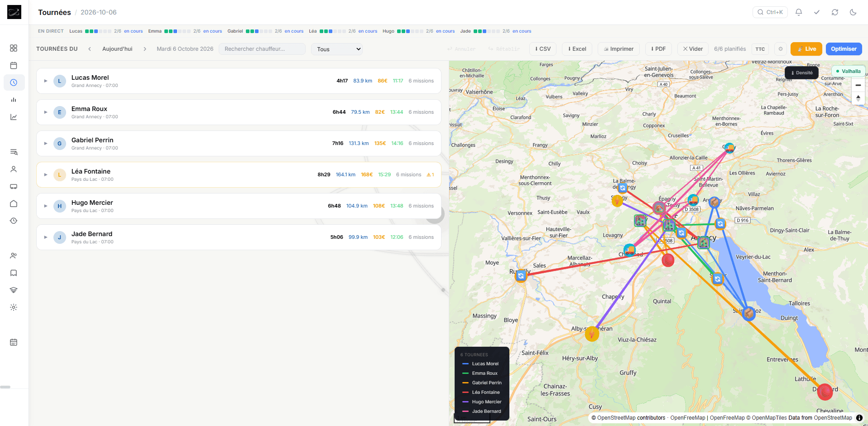
Task: Click the refresh icon in top bar
Action: click(835, 12)
